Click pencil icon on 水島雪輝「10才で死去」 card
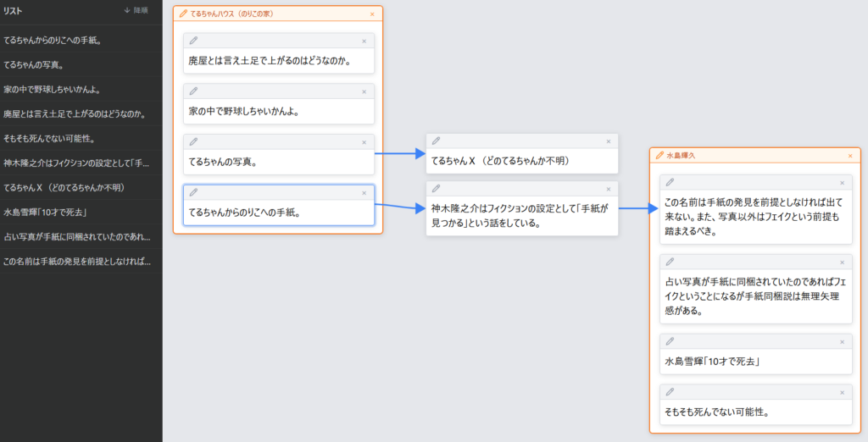 coord(670,341)
